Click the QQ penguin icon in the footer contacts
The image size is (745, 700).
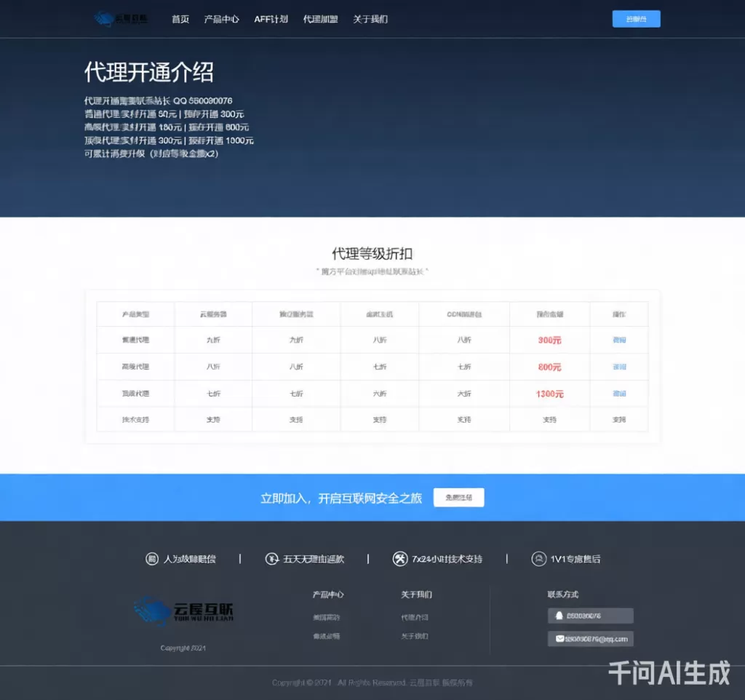559,616
